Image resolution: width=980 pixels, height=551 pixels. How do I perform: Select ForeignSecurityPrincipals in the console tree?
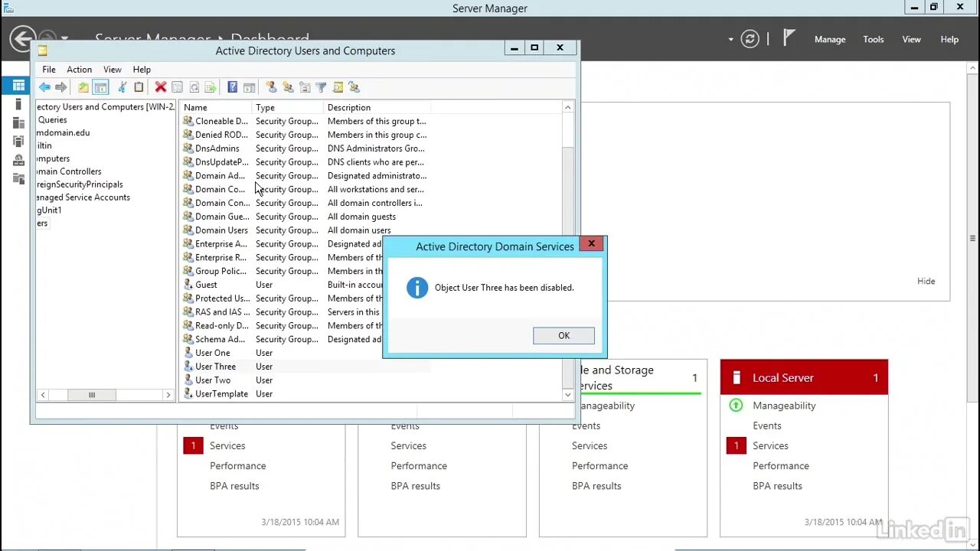pos(80,184)
